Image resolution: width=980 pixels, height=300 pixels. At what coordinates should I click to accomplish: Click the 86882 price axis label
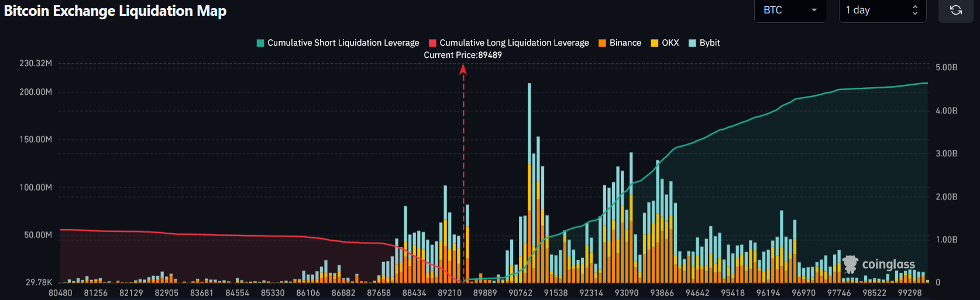coord(343,292)
